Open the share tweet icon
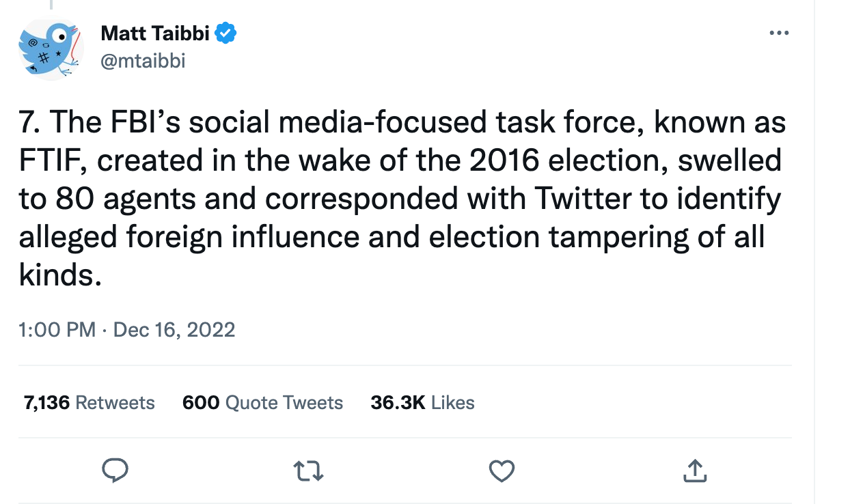 click(694, 470)
